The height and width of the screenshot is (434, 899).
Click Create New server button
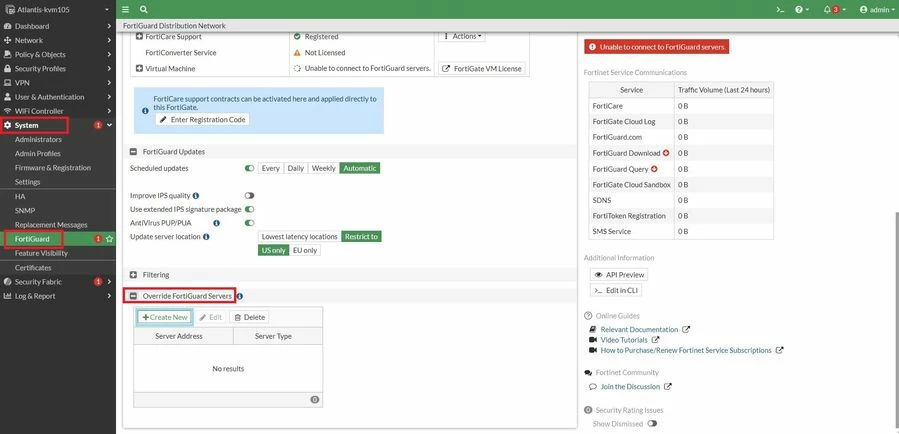165,317
